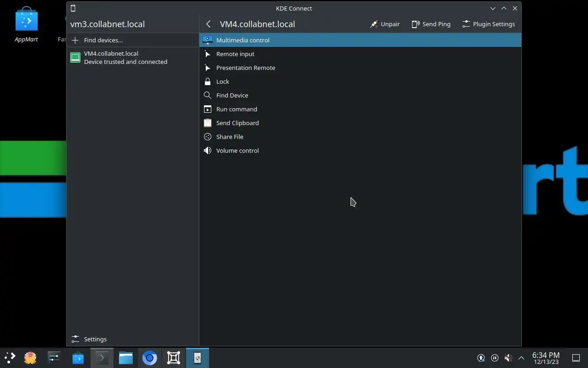Screen dimensions: 588x368
Task: Expand the hidden system tray icons arrow
Action: (x=521, y=357)
